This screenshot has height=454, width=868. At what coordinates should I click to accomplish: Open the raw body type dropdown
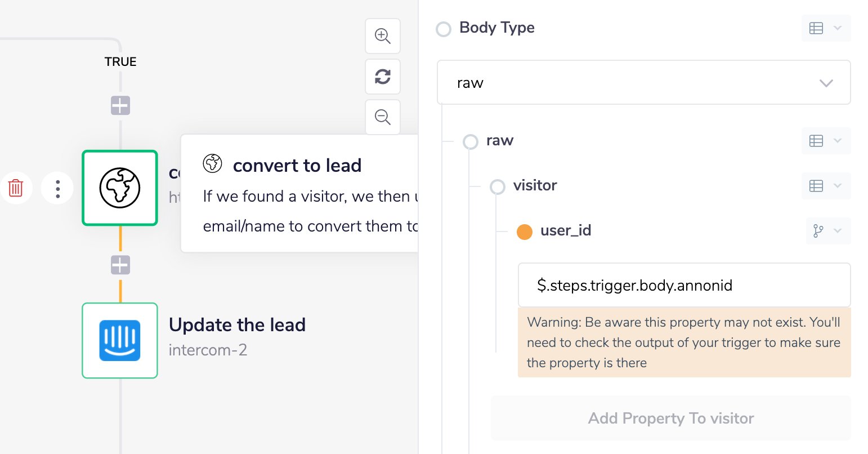point(643,83)
